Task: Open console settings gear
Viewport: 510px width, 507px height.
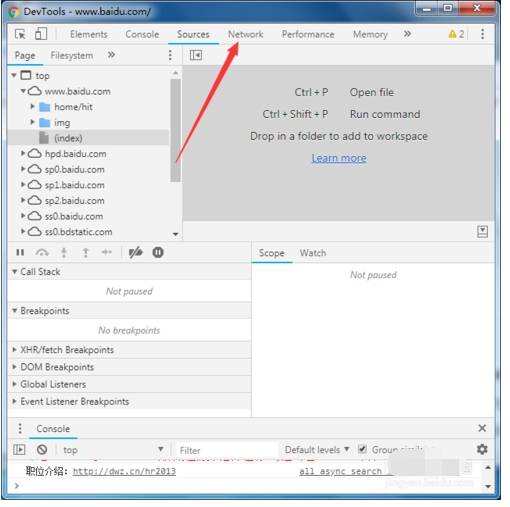Action: point(482,449)
